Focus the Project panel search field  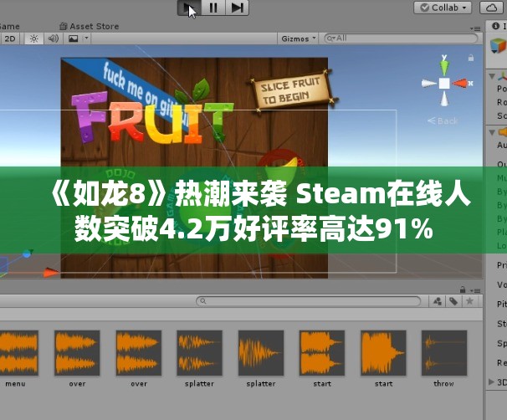click(x=308, y=301)
